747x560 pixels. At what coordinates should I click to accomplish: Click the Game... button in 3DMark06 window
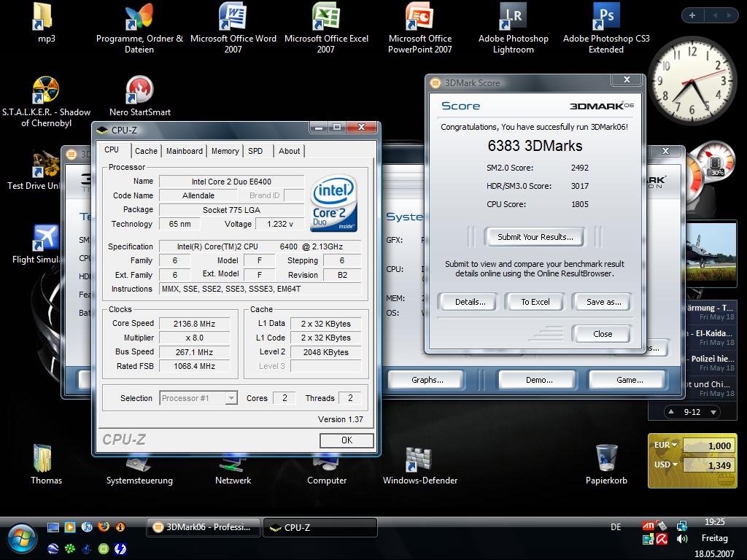coord(629,380)
